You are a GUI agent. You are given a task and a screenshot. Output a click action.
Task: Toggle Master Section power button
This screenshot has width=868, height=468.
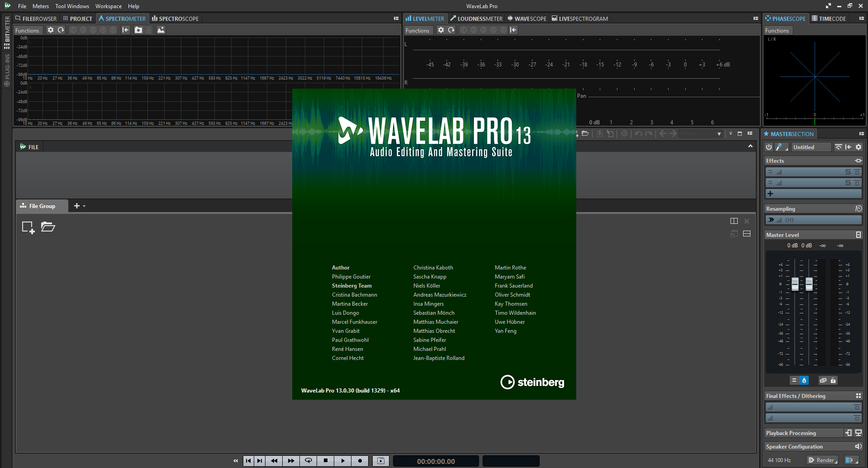[x=769, y=147]
